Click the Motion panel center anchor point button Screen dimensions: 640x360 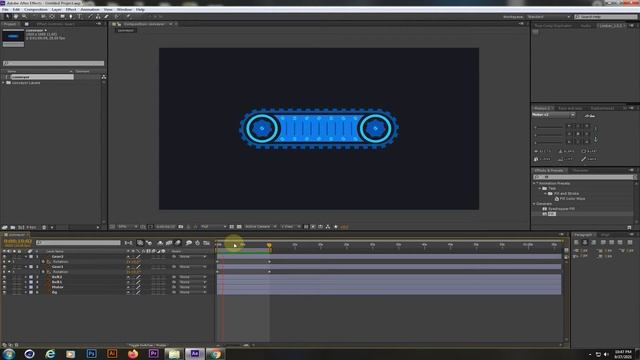click(578, 134)
